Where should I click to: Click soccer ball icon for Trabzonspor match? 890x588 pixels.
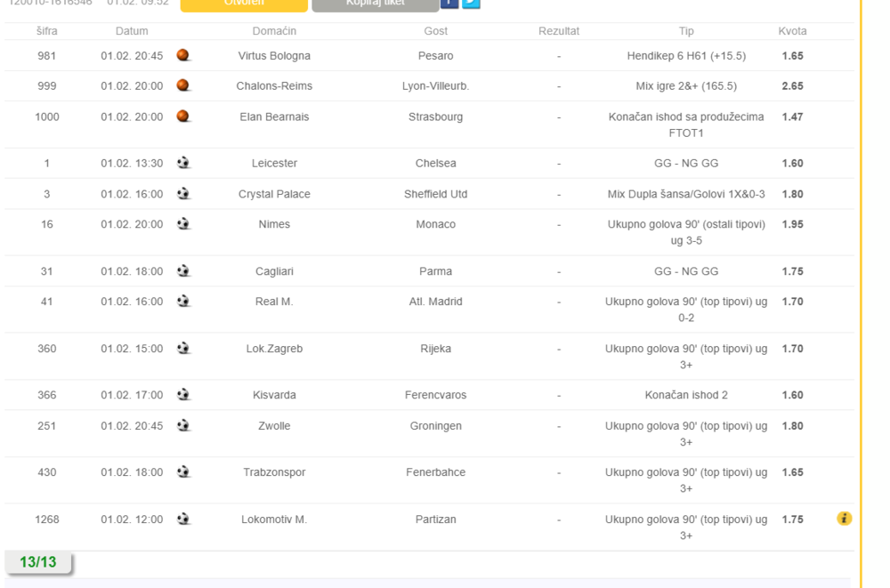coord(183,472)
